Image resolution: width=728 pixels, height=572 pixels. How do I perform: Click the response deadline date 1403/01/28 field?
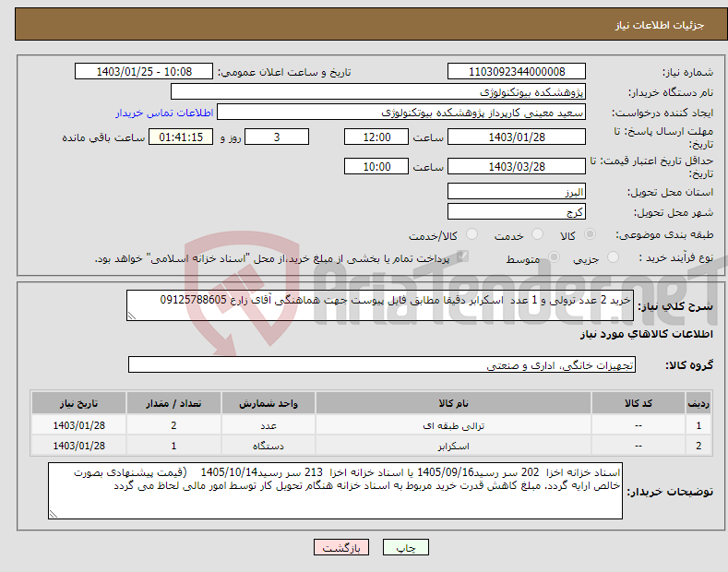[x=517, y=137]
